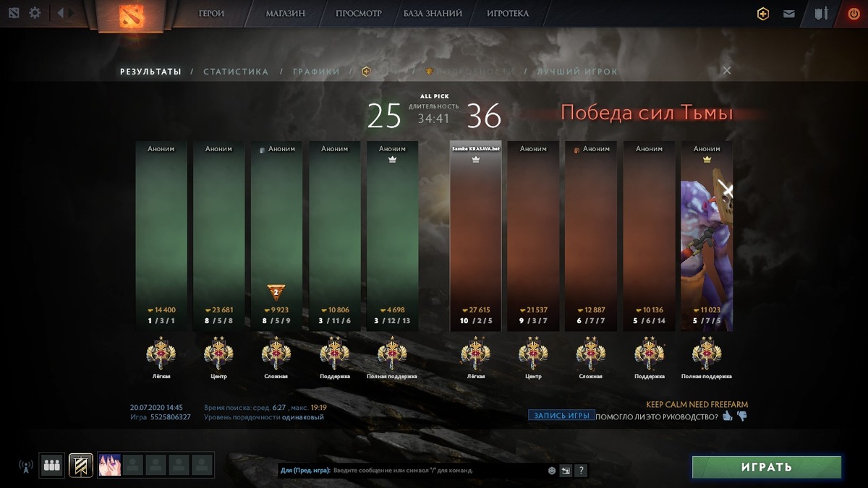Viewport: 868px width, 488px height.
Task: Click the orange number 2 badge on third card
Action: click(x=276, y=292)
